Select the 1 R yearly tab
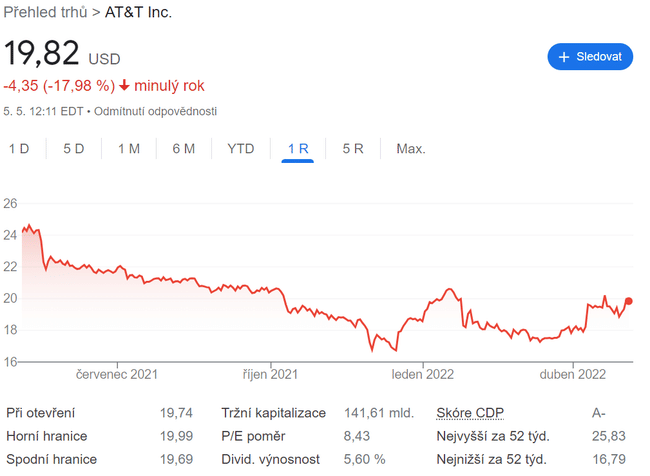This screenshot has width=650, height=476. (x=298, y=149)
